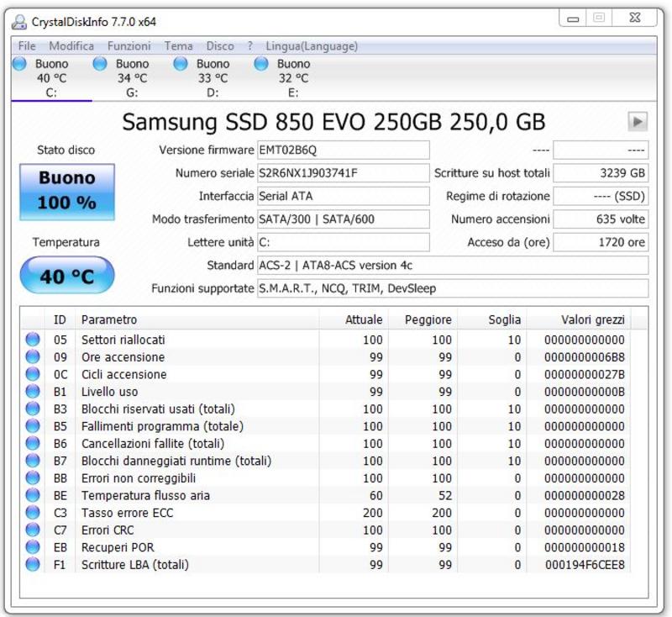Viewport: 672px width, 617px height.
Task: Open the Funzioni menu
Action: coord(129,46)
